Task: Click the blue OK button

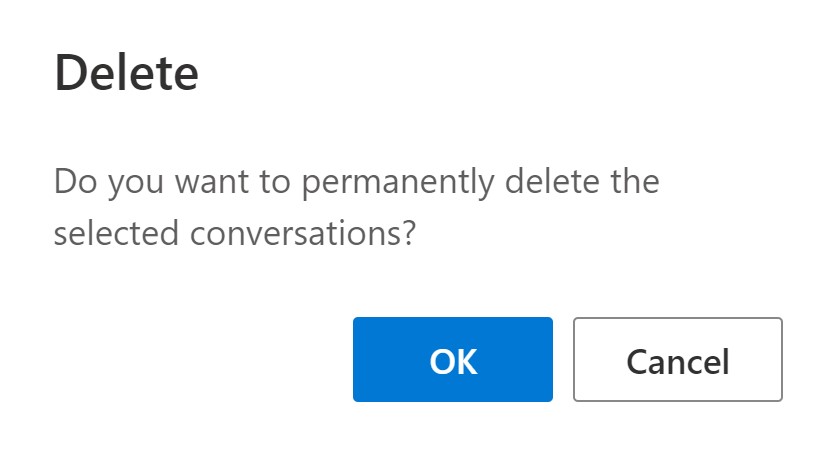Action: tap(453, 360)
